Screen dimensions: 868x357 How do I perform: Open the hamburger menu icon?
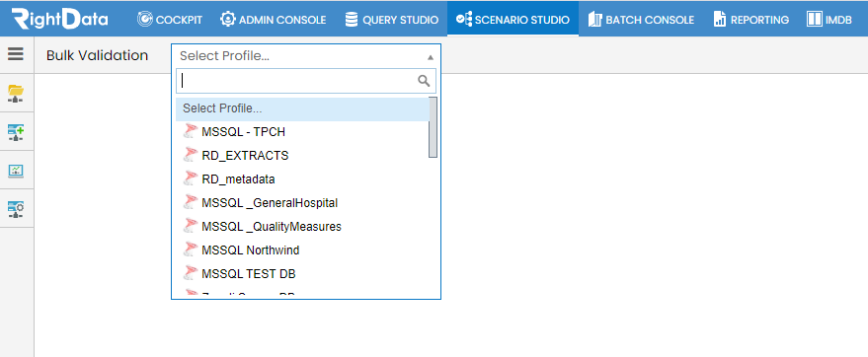coord(16,53)
